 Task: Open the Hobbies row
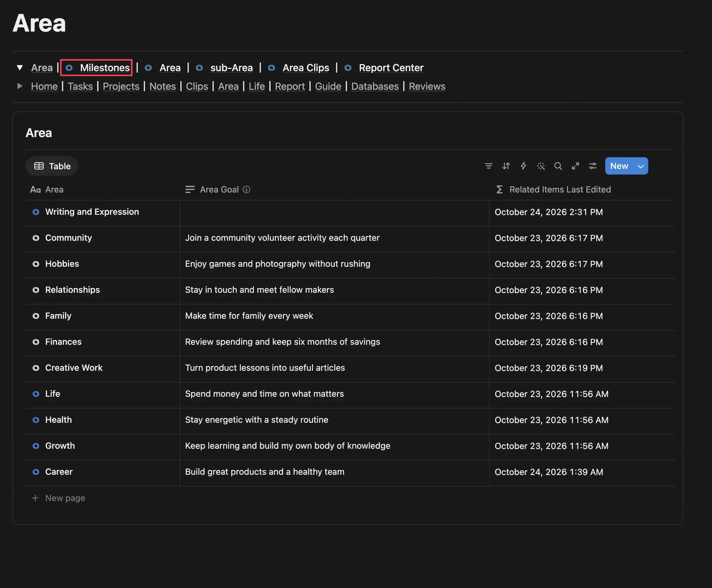coord(62,264)
